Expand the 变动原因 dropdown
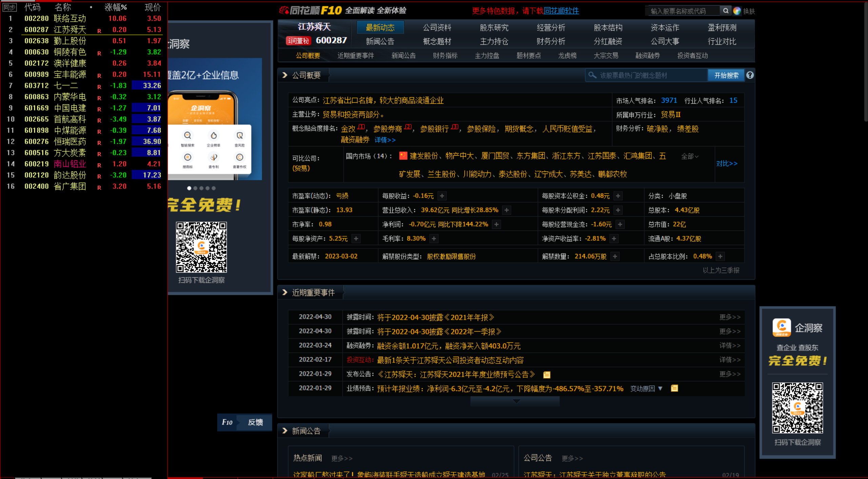This screenshot has height=479, width=868. [660, 388]
